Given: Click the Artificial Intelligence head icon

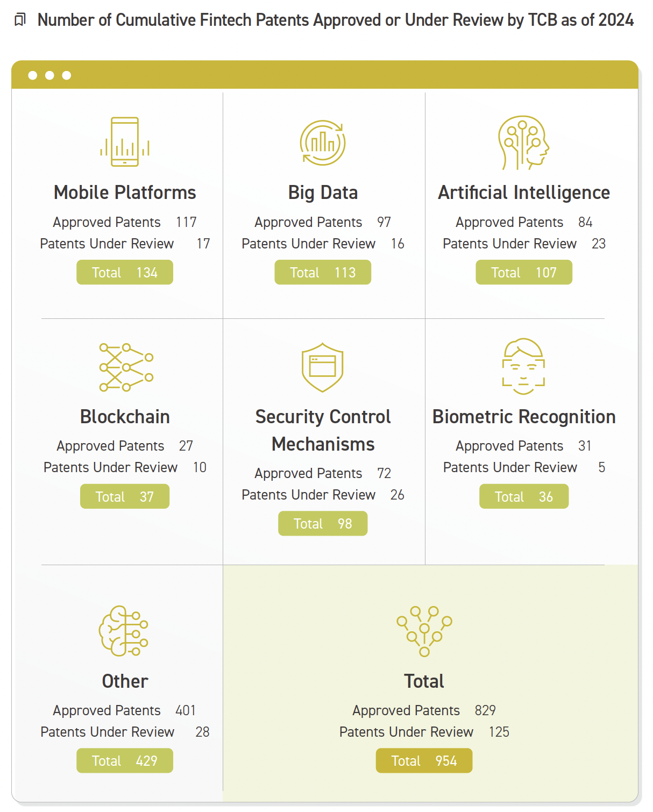Looking at the screenshot, I should coord(523,143).
